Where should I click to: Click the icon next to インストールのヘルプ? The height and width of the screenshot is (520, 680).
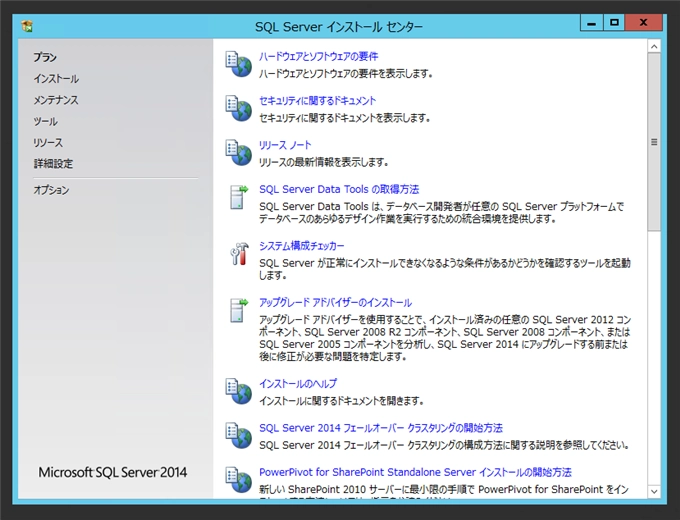(x=238, y=392)
